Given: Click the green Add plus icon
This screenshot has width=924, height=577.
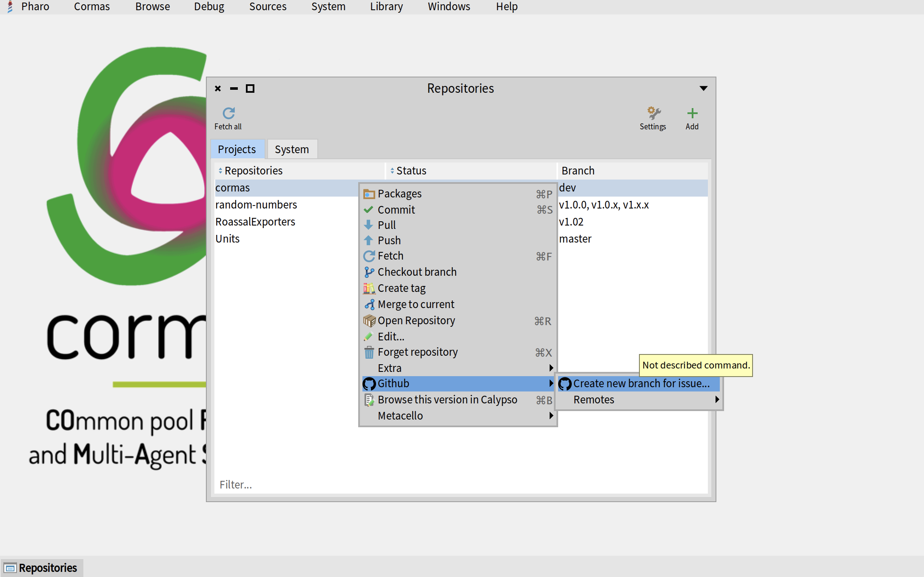Looking at the screenshot, I should [x=692, y=113].
